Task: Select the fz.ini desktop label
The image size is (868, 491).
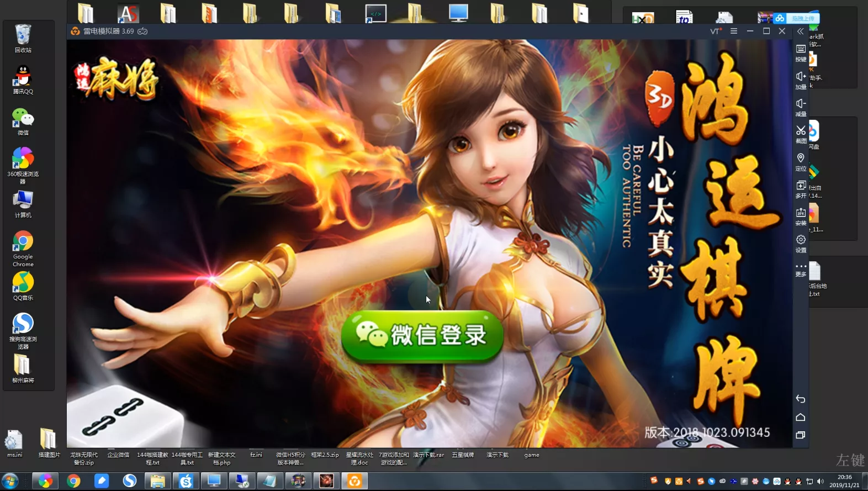Action: pyautogui.click(x=256, y=455)
